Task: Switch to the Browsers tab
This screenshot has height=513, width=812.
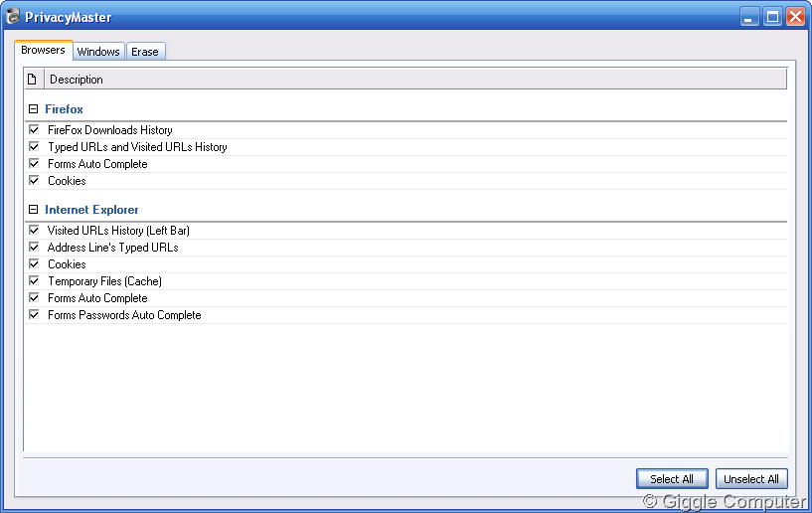Action: 43,51
